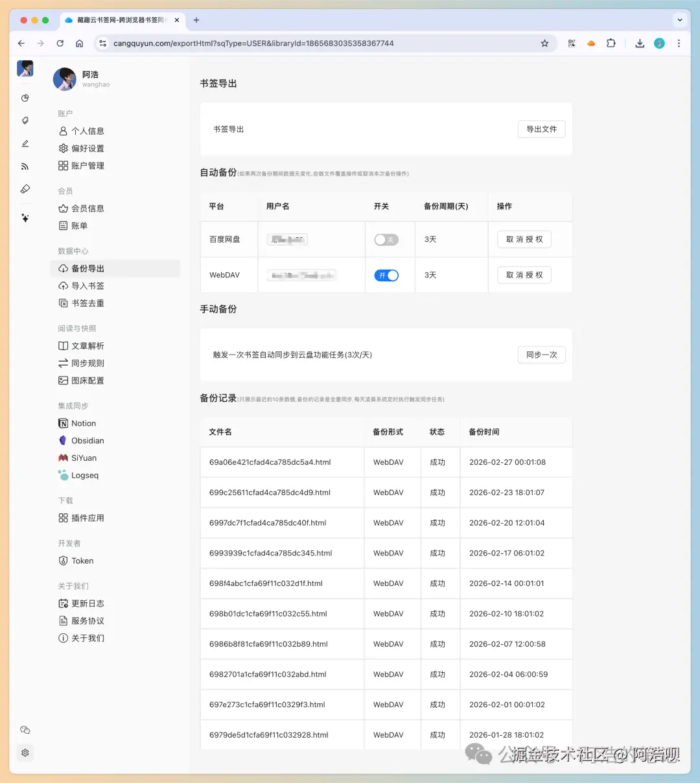Click the 同步一次 button
This screenshot has width=700, height=783.
(x=542, y=355)
